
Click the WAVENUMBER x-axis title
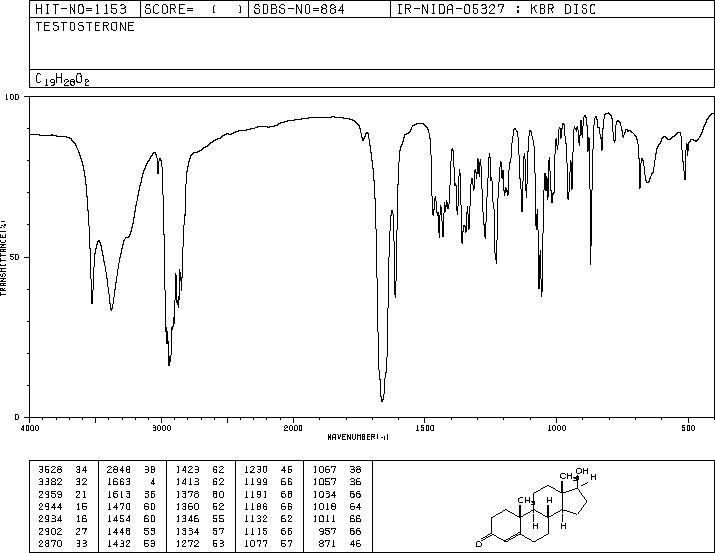coord(358,437)
